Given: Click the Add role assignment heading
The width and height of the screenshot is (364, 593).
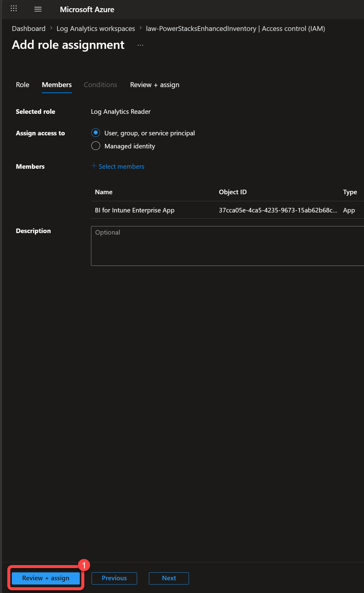Looking at the screenshot, I should tap(68, 45).
